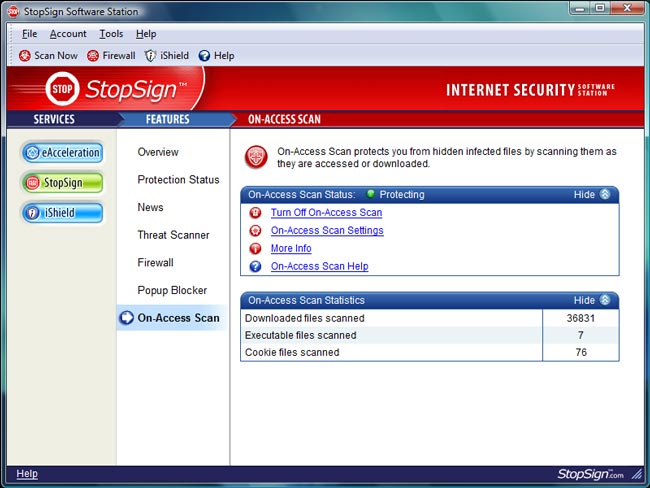Open On-Access Scan Help link

tap(320, 266)
